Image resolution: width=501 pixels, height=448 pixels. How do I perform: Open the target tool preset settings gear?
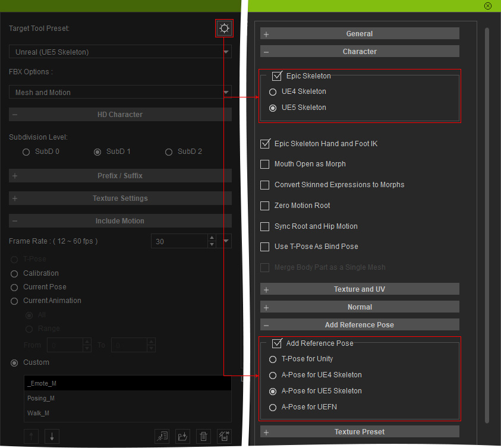point(224,28)
